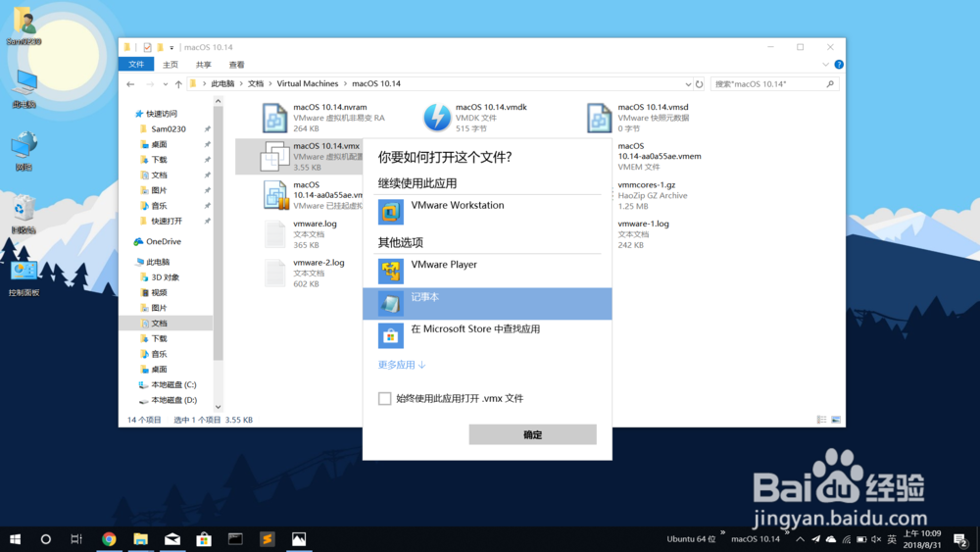Choose VMware Workstation to open the file
980x552 pixels.
(x=487, y=212)
